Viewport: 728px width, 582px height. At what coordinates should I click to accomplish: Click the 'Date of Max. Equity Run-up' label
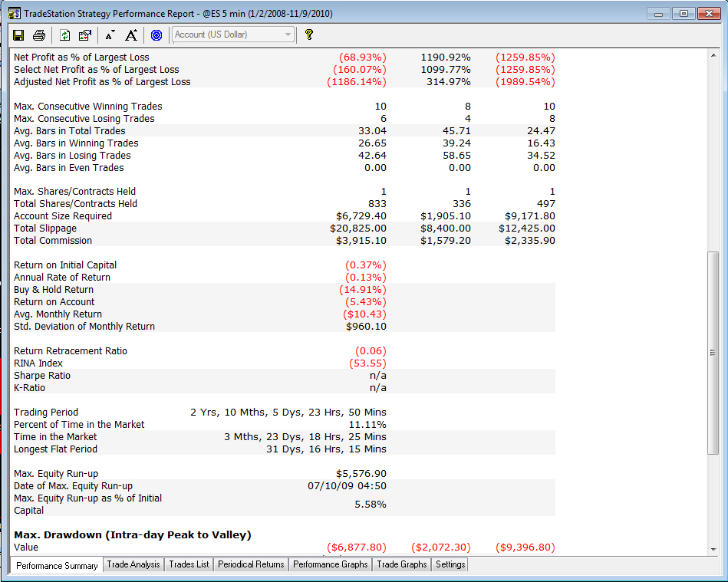click(73, 486)
